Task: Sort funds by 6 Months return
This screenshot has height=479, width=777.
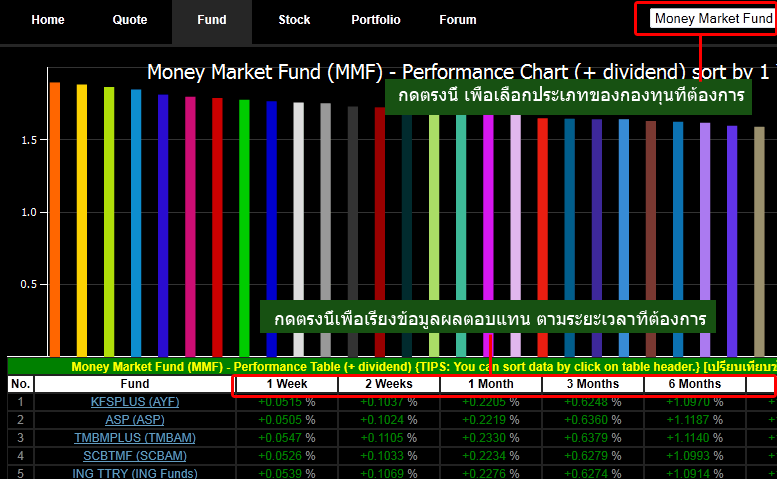Action: tap(694, 384)
